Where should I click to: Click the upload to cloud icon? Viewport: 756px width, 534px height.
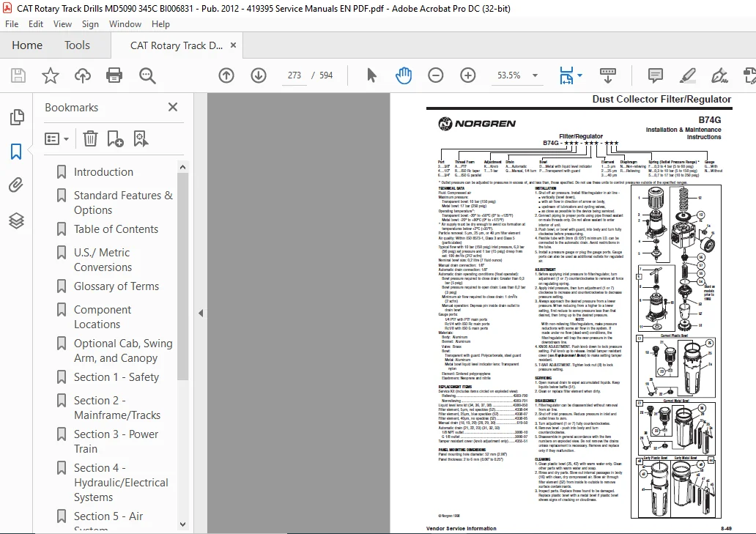pos(83,75)
